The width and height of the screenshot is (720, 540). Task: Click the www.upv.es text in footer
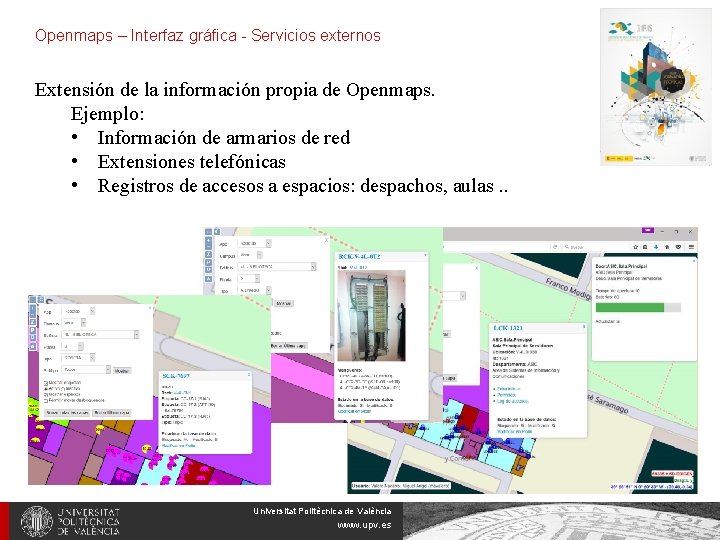tap(365, 525)
